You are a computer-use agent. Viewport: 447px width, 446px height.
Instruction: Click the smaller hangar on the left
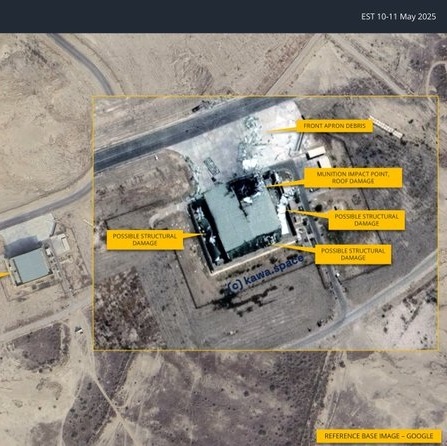[x=31, y=265]
